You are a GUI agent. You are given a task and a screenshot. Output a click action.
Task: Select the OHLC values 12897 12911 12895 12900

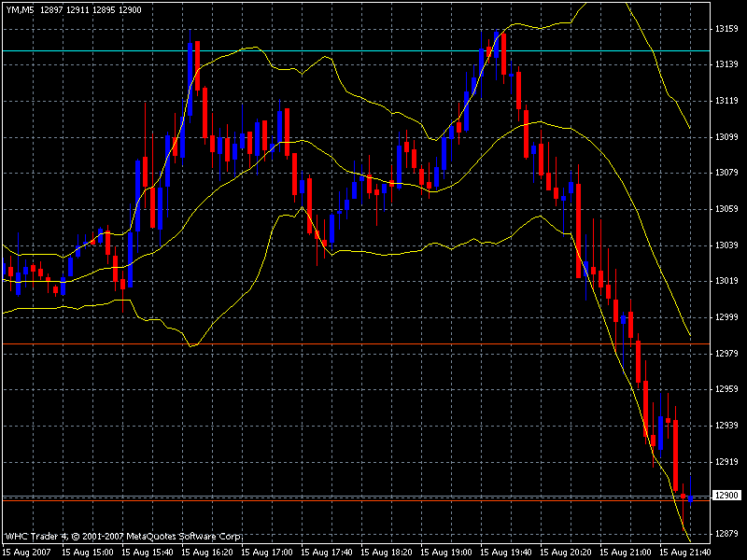[x=91, y=9]
